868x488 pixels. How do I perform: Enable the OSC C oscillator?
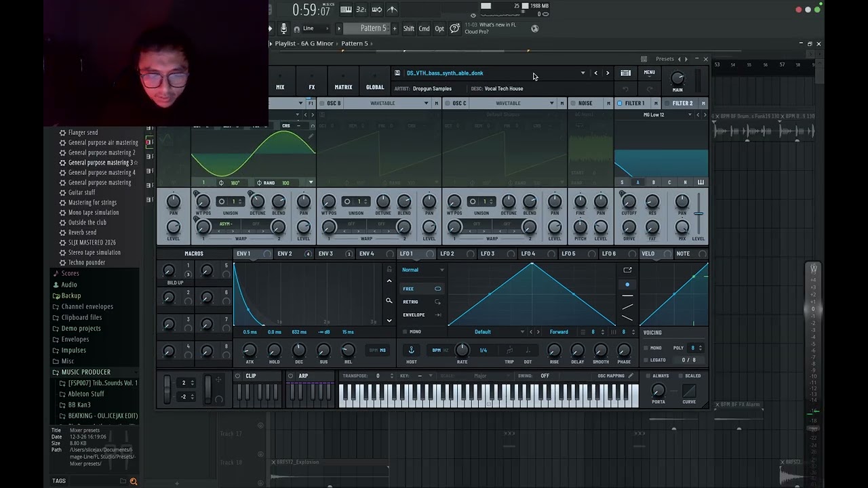pyautogui.click(x=447, y=103)
